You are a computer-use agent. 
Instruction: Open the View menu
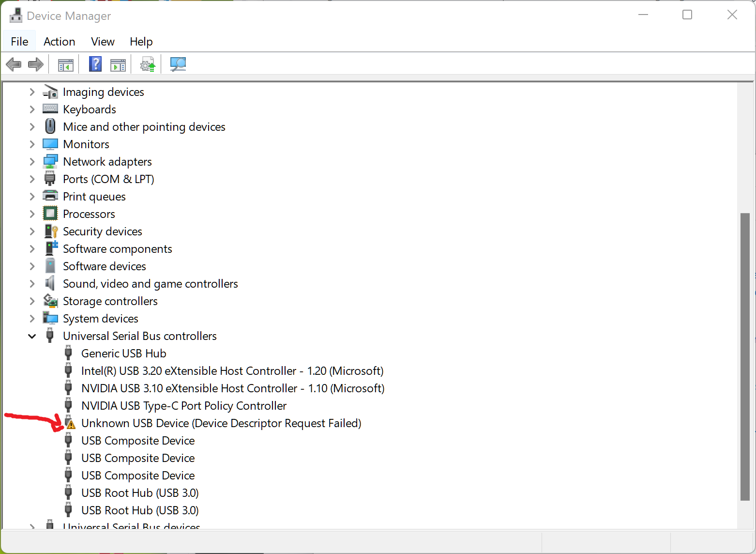pyautogui.click(x=103, y=42)
